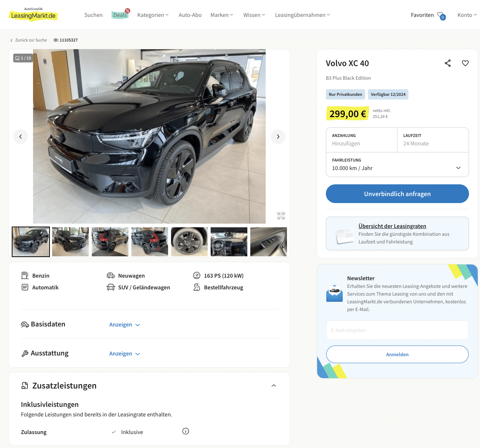Click the Benzin fuel pump icon
Viewport: 480px width, 448px height.
25,275
